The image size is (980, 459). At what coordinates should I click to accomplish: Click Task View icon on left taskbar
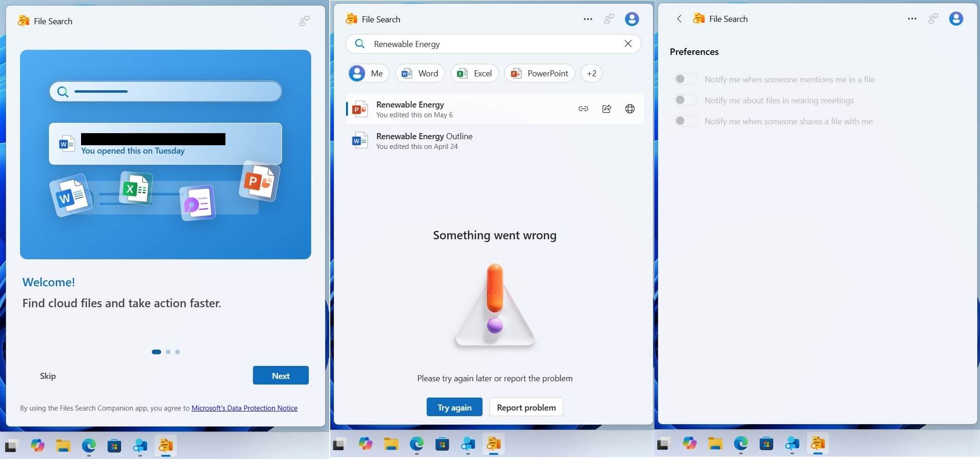(12, 446)
